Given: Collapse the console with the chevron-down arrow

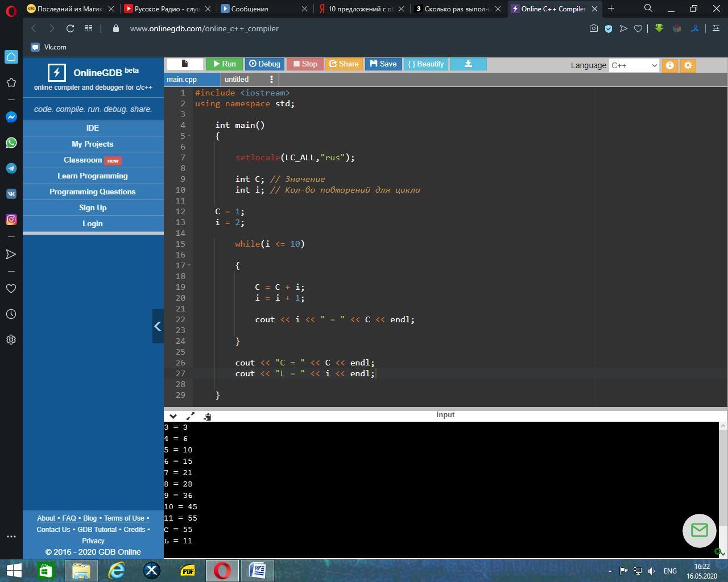Looking at the screenshot, I should tap(173, 416).
